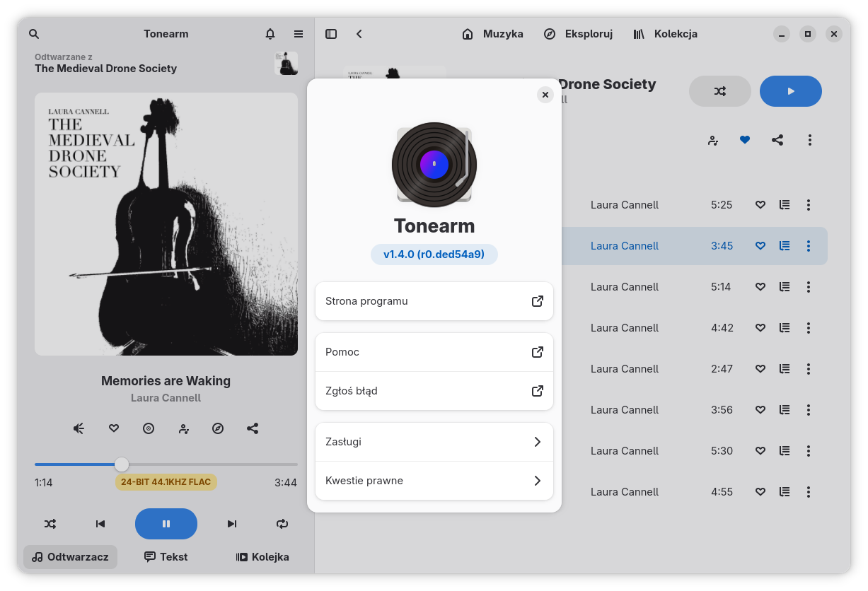Open the track radio compass icon in player
868x591 pixels.
coord(218,428)
